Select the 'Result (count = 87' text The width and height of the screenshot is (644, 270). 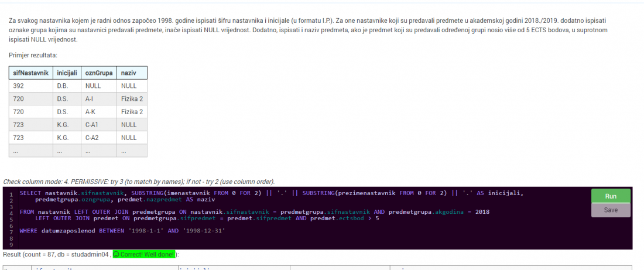[x=29, y=254]
